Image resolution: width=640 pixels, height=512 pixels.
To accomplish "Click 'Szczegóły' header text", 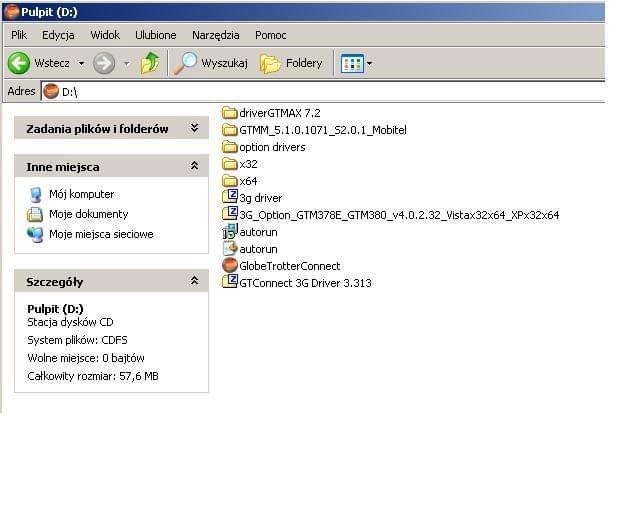I will [55, 282].
